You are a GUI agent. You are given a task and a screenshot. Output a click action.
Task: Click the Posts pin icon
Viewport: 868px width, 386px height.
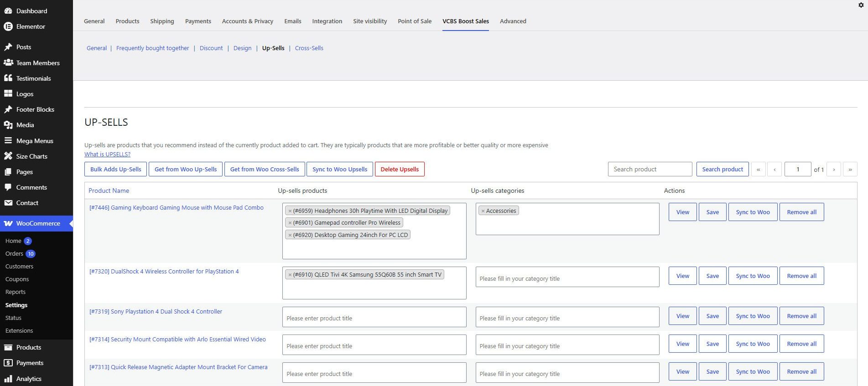coord(8,47)
